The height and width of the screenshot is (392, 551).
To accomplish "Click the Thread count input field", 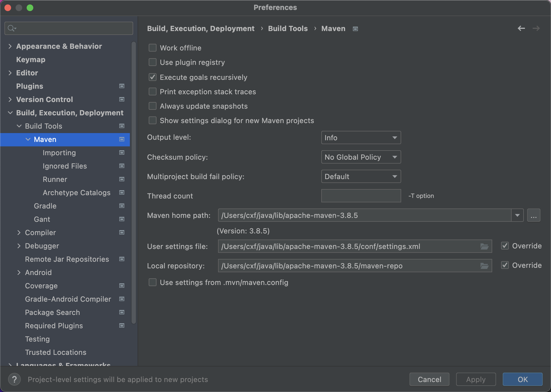I will 361,196.
